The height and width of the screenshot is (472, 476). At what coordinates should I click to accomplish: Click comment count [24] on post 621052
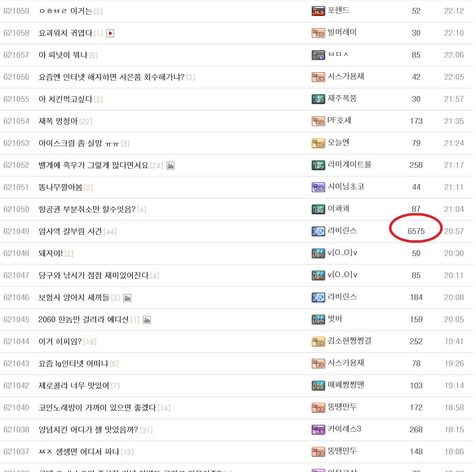pyautogui.click(x=157, y=166)
